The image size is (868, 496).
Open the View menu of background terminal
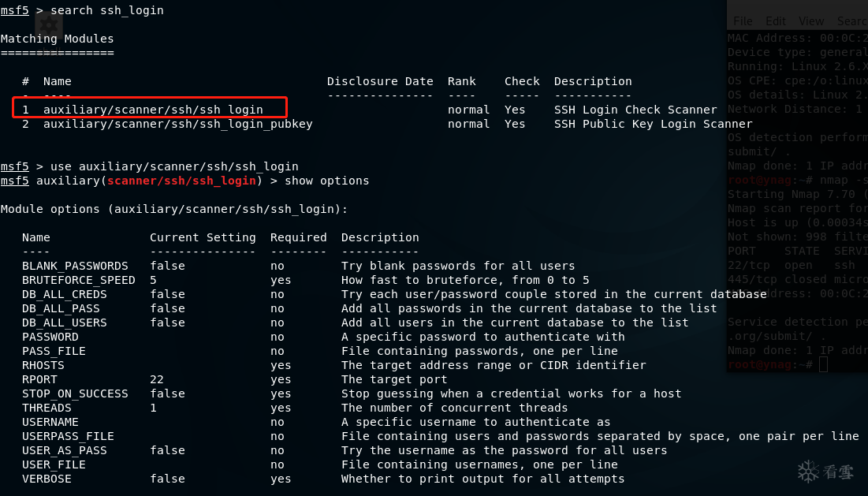tap(811, 21)
